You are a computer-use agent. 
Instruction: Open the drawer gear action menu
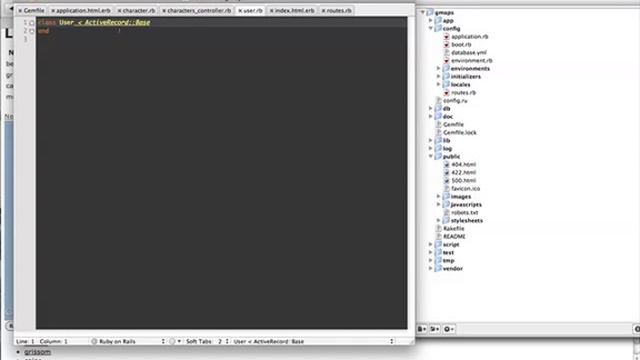pos(449,329)
